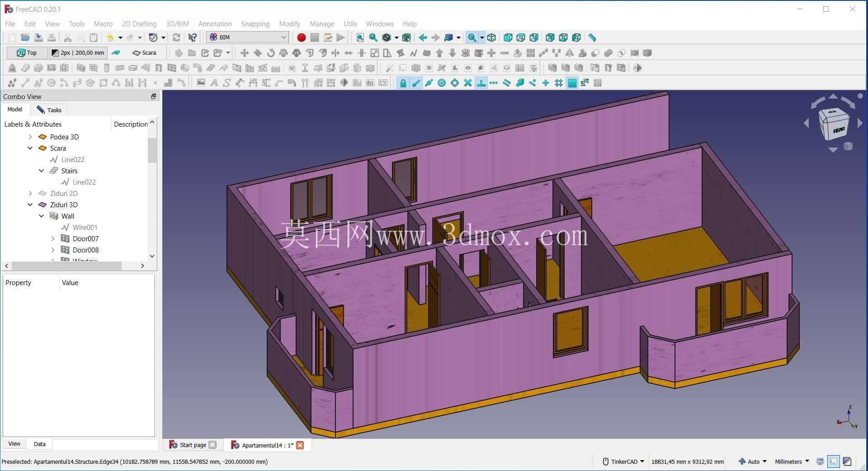This screenshot has height=471, width=868.
Task: Switch to the Start page tab
Action: pos(193,445)
